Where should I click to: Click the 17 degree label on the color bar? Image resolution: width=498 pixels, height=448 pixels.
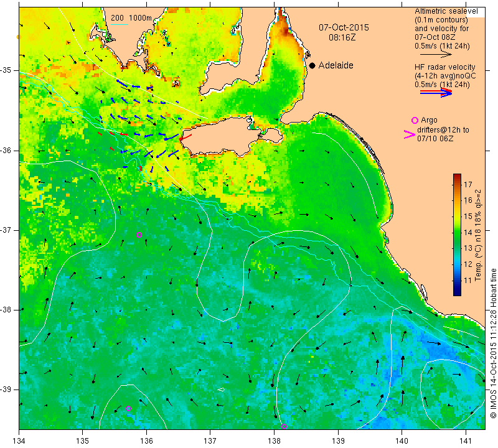coord(468,184)
